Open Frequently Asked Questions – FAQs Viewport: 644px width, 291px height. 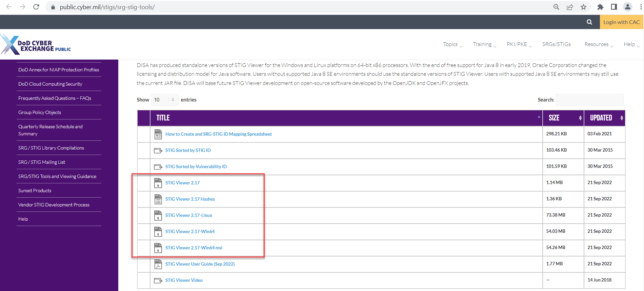[55, 98]
